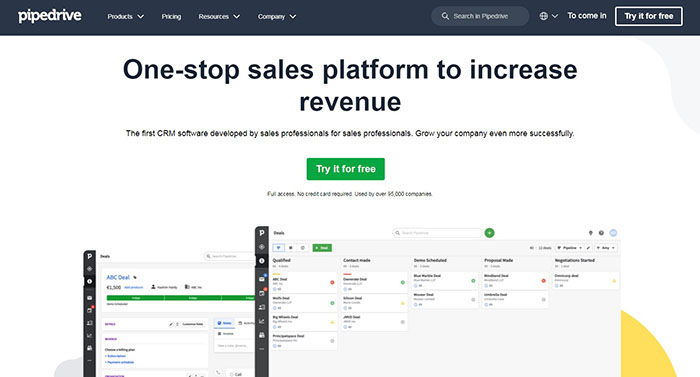Open Leads target icon in ABC Deal window sidebar

[89, 268]
